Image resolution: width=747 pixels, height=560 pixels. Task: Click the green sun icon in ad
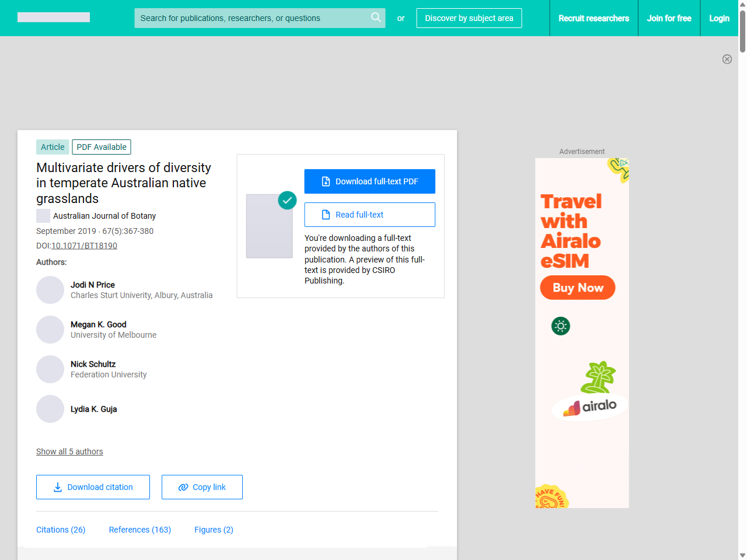pos(560,326)
